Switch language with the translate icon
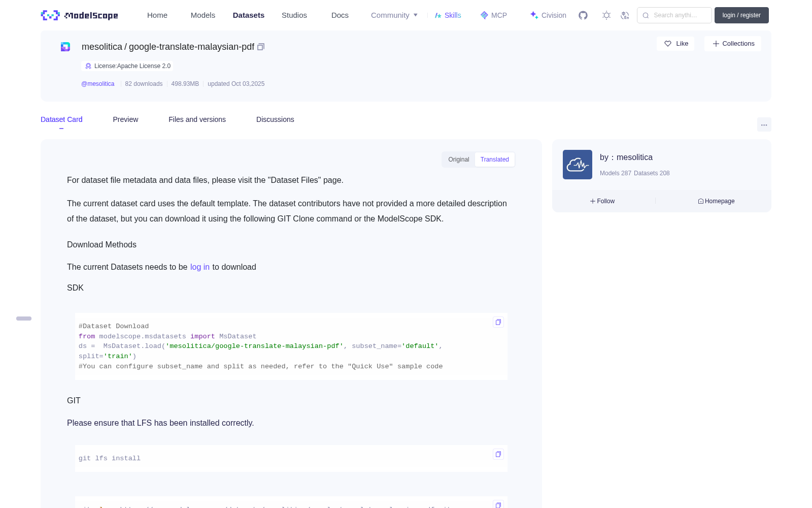The width and height of the screenshot is (812, 508). (x=625, y=15)
